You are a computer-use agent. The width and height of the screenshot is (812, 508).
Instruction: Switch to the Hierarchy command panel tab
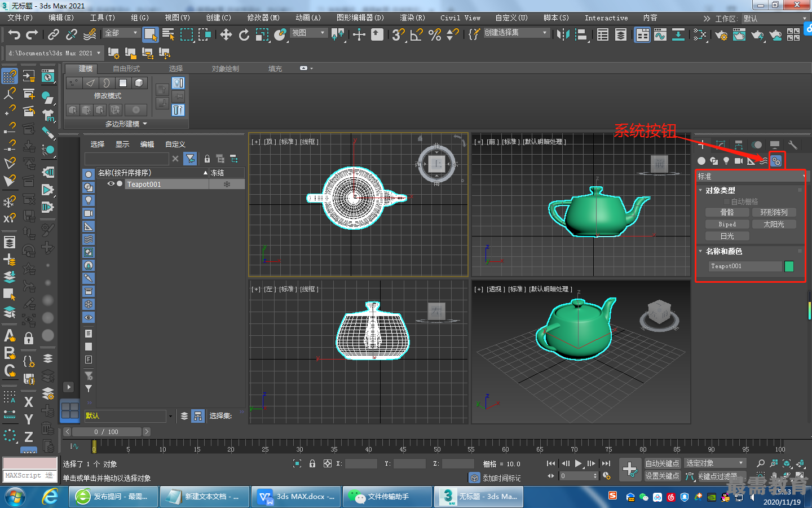click(x=738, y=145)
